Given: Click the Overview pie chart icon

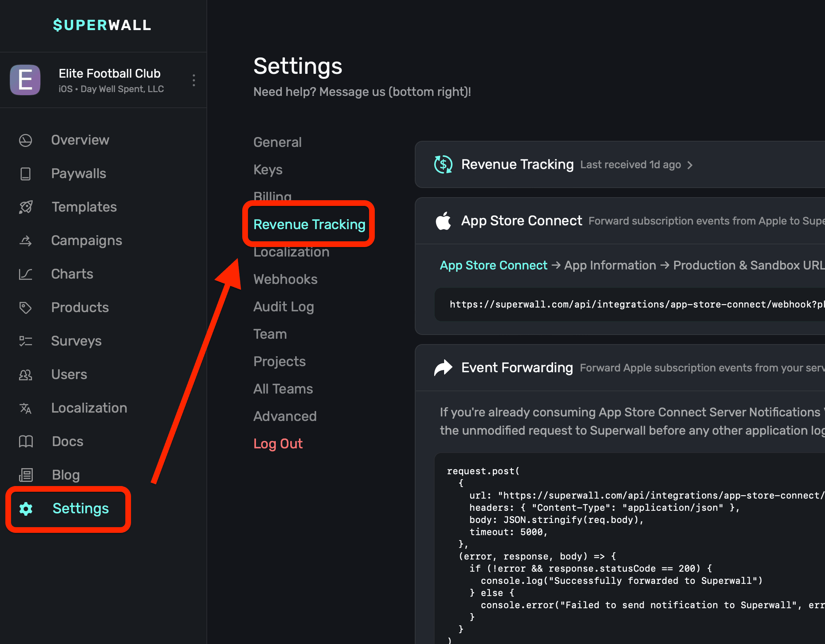Looking at the screenshot, I should pos(26,140).
